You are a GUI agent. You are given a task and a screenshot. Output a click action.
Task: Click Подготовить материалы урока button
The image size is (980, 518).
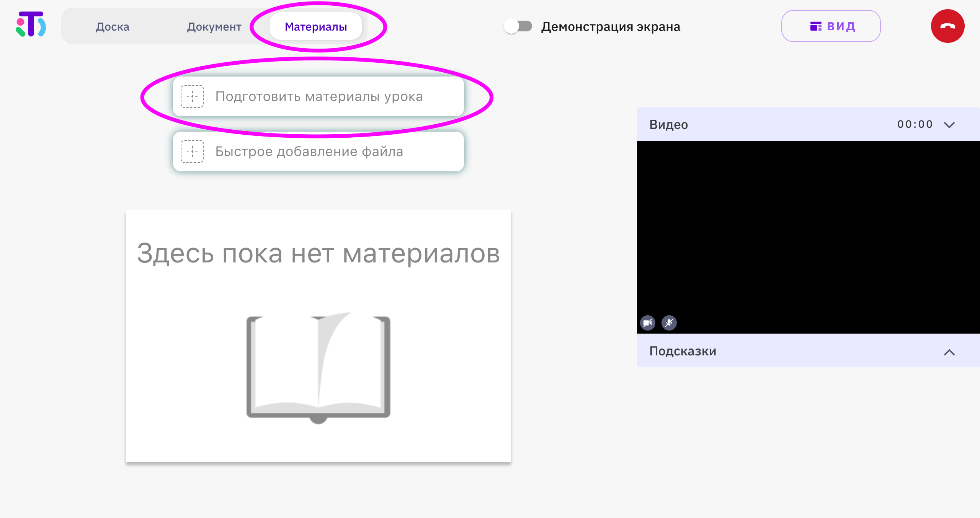(x=318, y=96)
